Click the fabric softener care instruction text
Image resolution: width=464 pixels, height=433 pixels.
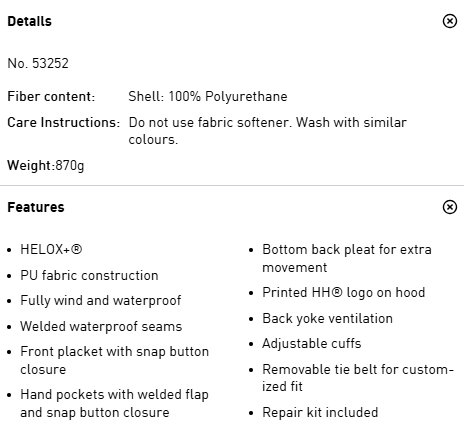coord(268,131)
